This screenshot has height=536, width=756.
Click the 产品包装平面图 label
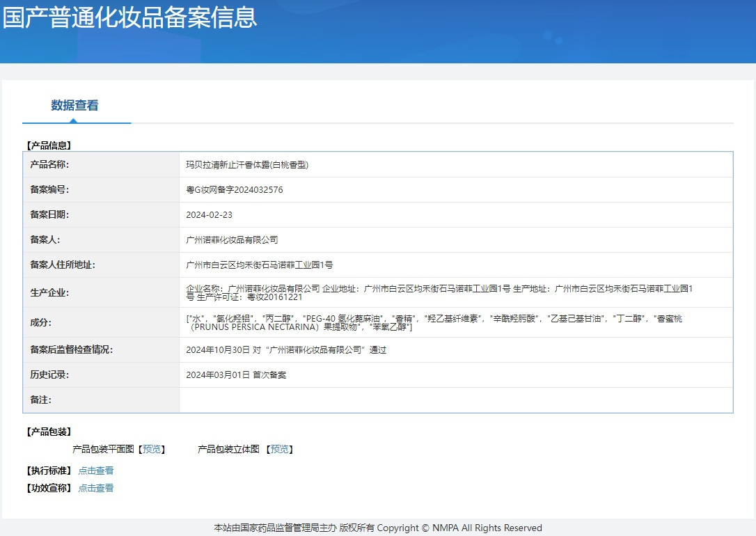(x=103, y=449)
